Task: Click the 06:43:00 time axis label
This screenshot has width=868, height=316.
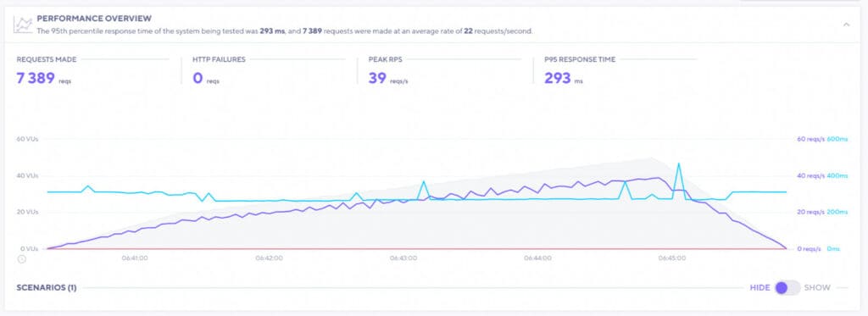Action: pos(403,258)
